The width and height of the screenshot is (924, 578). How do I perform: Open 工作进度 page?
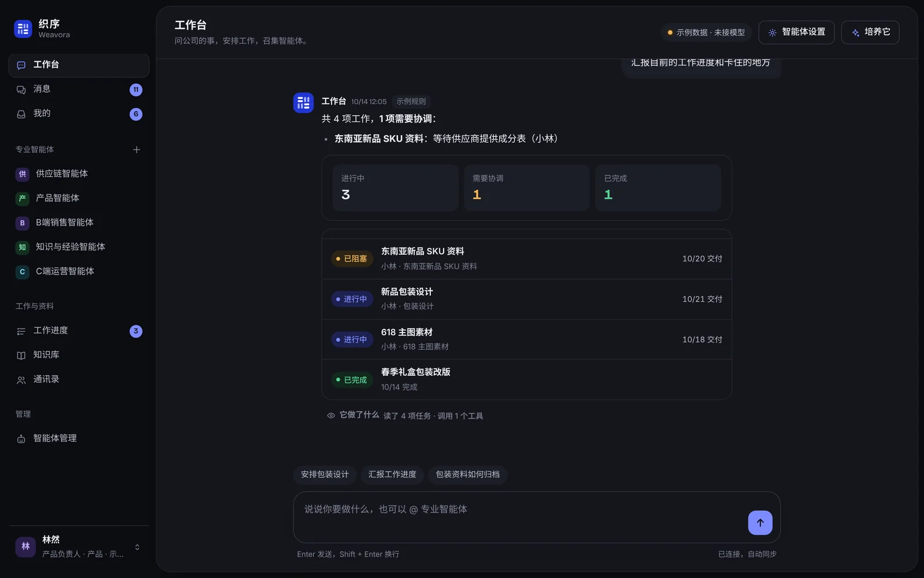click(x=79, y=331)
